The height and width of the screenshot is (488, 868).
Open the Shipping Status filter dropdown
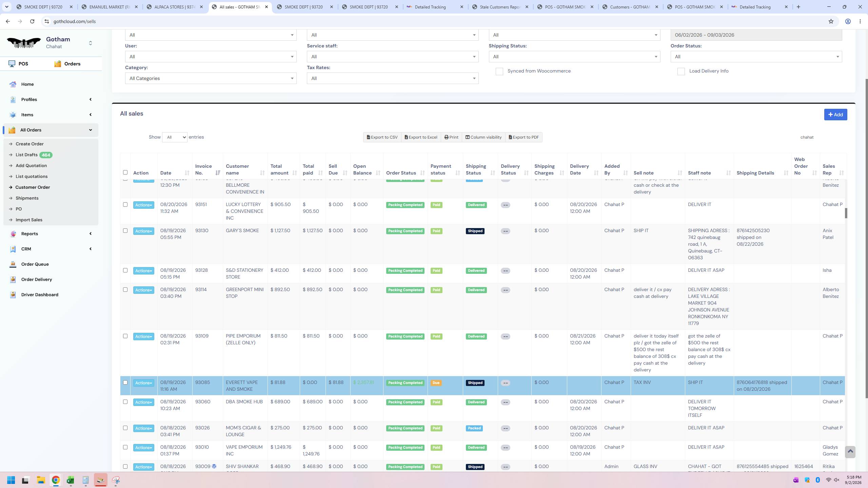click(x=574, y=57)
